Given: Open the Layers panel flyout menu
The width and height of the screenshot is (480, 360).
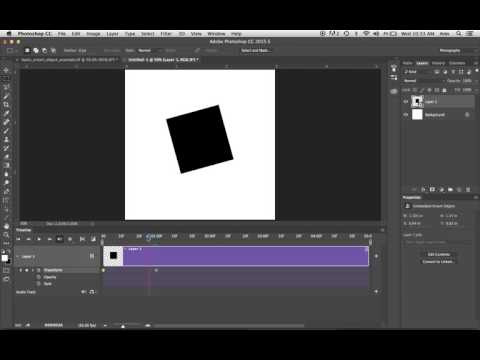Looking at the screenshot, I should coord(475,63).
